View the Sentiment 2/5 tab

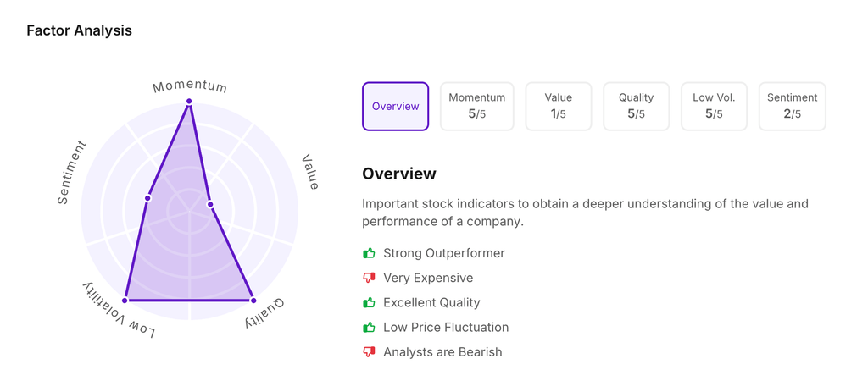tap(792, 107)
